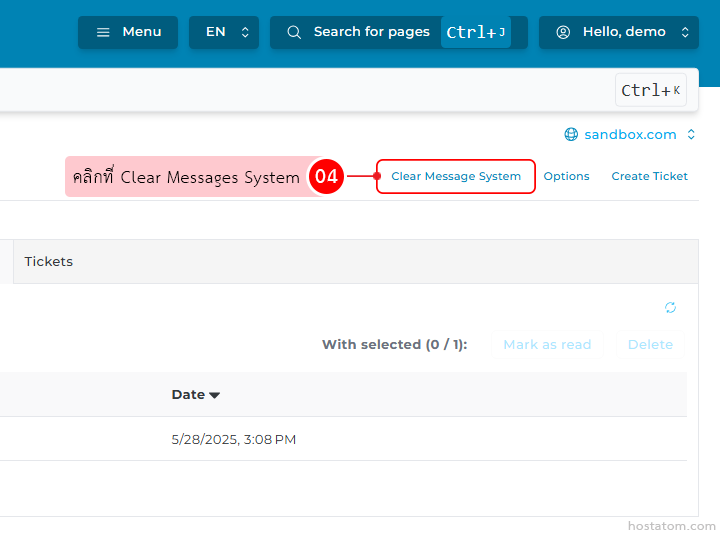Click Mark as read button
Viewport: 720px width, 534px height.
coord(547,344)
